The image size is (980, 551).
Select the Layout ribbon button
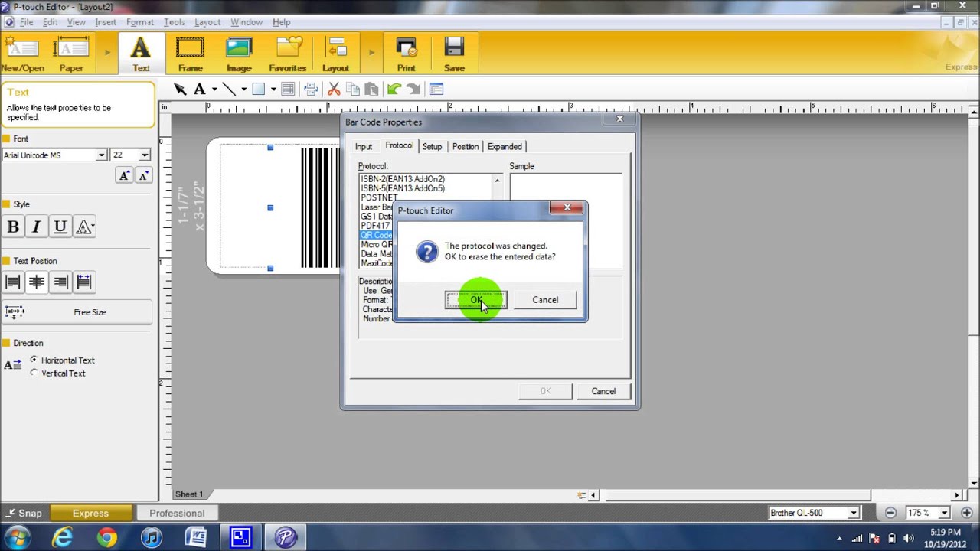click(x=335, y=54)
